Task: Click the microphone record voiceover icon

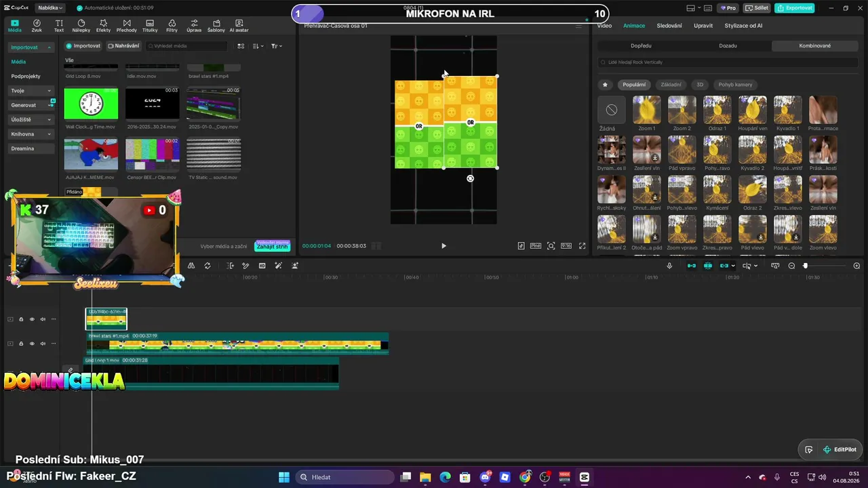Action: pos(669,266)
